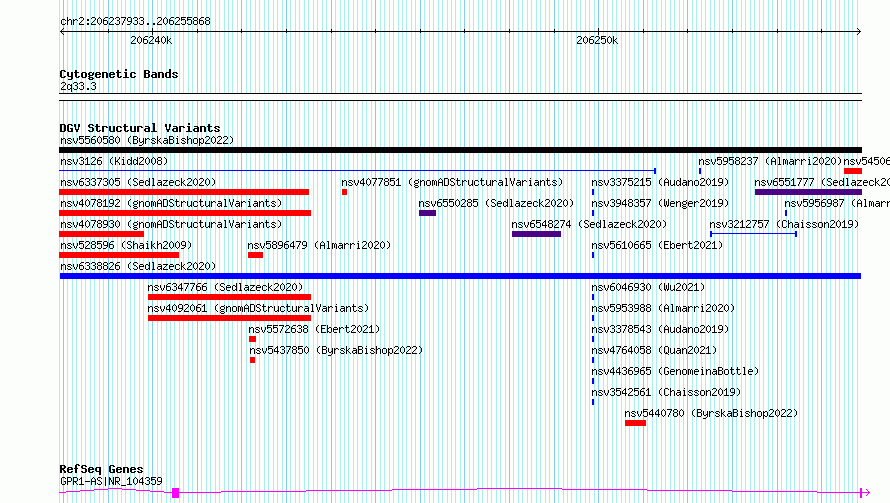The height and width of the screenshot is (503, 890).
Task: Select the long blue nsv6338826 bar
Action: [460, 276]
